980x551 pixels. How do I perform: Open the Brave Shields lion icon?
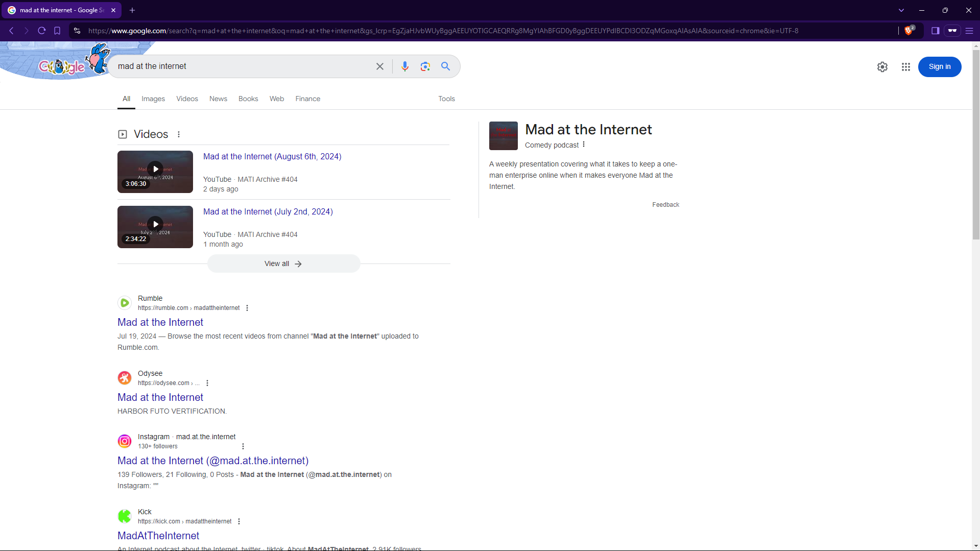click(x=909, y=31)
